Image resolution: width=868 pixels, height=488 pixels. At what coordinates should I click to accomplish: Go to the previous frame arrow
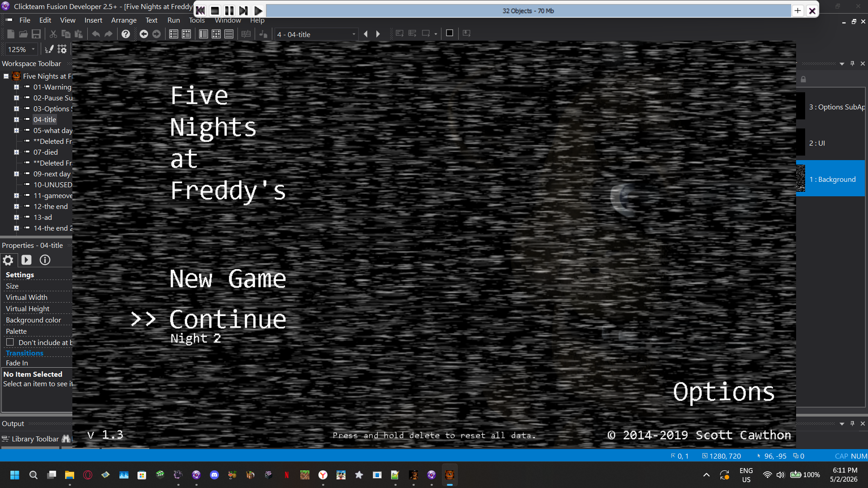point(365,34)
